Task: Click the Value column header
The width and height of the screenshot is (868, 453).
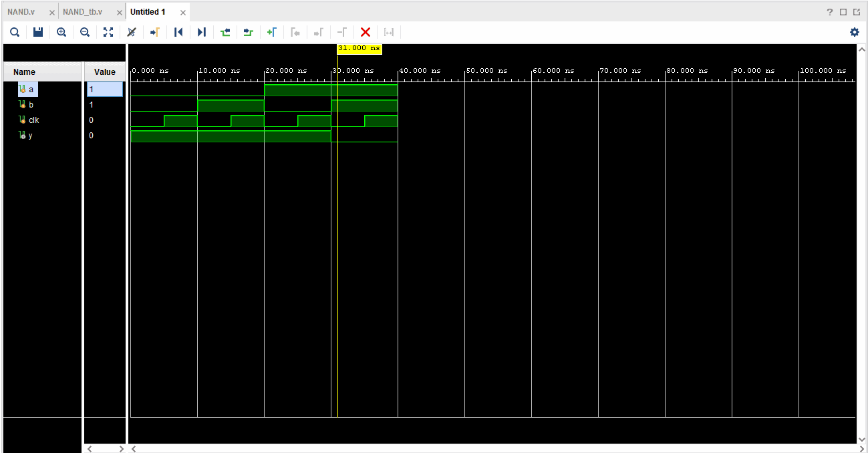Action: 104,72
